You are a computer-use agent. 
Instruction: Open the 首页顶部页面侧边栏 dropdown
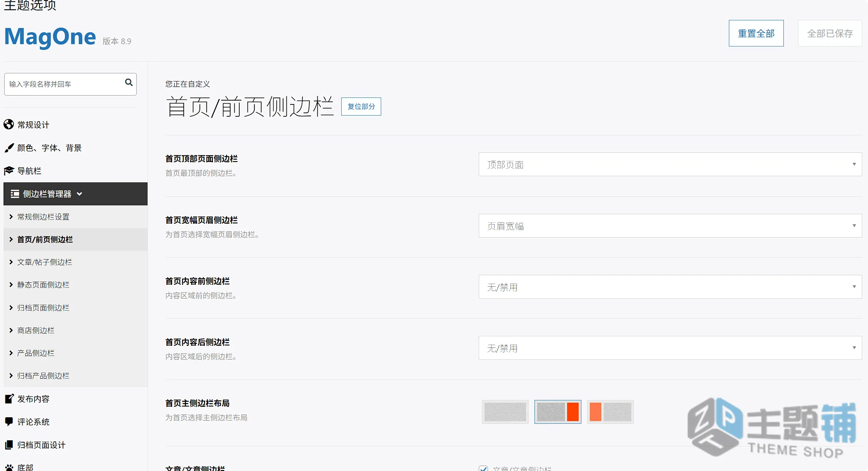pos(670,164)
